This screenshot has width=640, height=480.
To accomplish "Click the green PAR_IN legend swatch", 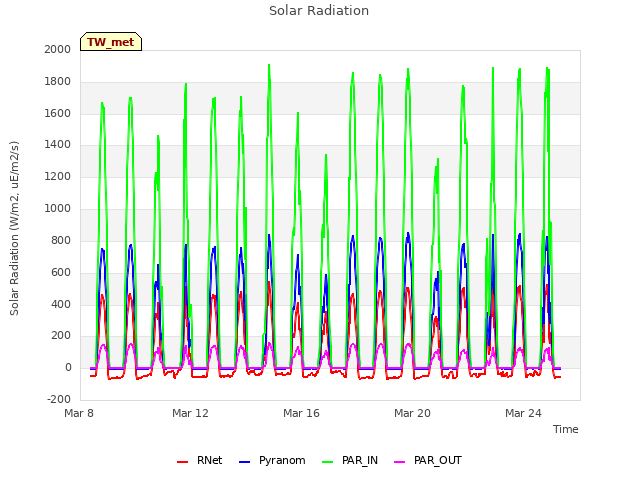I will click(328, 462).
